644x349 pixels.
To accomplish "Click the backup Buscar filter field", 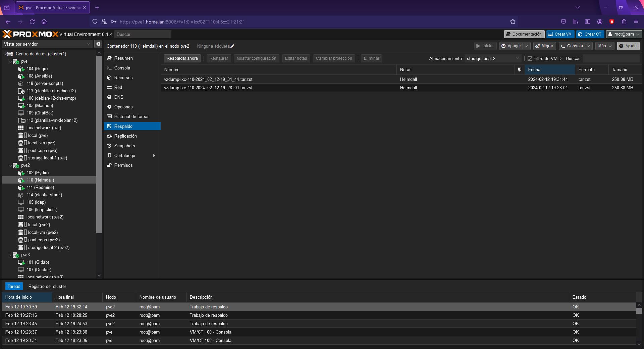I will tap(611, 58).
